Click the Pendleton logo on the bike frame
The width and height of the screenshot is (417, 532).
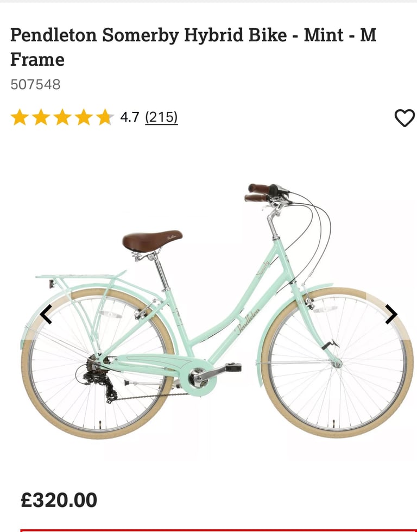tap(248, 321)
